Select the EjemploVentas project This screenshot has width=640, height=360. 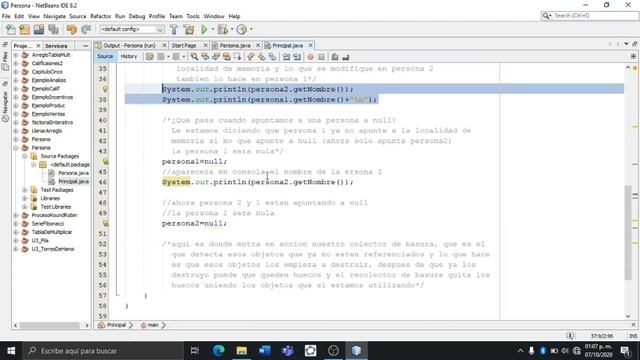[x=48, y=114]
